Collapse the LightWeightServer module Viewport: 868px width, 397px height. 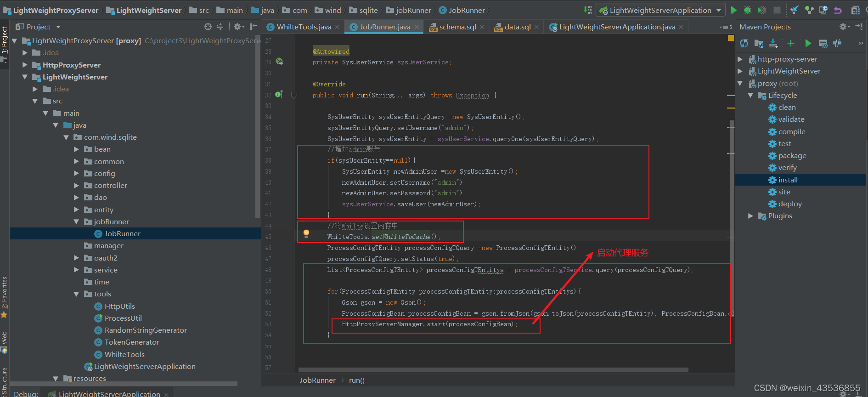point(25,77)
